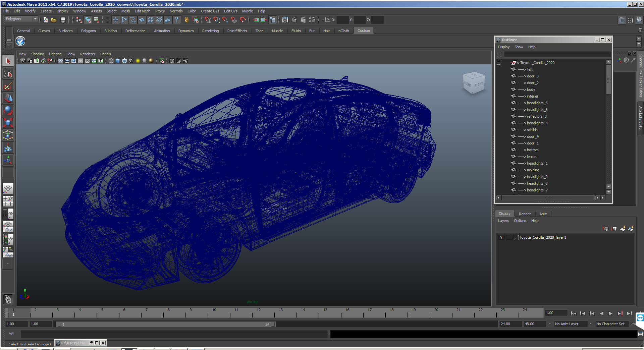Open the Render View clapboard icon

coord(285,20)
